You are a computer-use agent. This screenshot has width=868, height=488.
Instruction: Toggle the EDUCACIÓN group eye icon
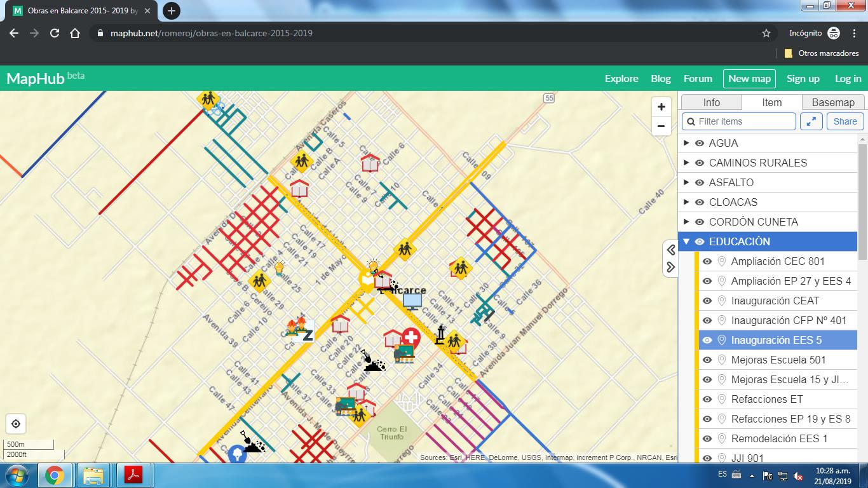click(700, 241)
